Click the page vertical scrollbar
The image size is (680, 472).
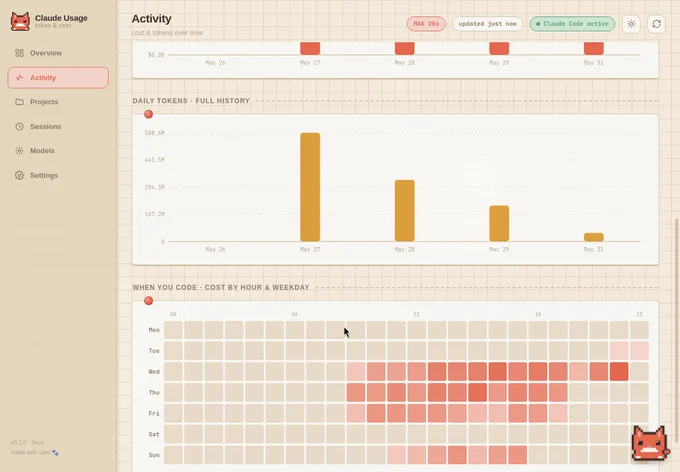pyautogui.click(x=677, y=332)
